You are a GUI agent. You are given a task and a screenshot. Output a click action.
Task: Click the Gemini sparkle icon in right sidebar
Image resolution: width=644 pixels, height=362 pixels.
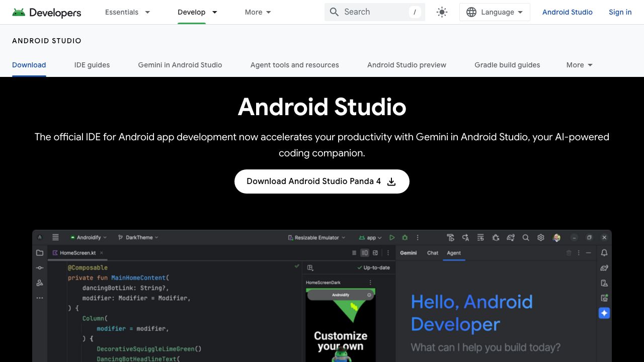pos(604,313)
